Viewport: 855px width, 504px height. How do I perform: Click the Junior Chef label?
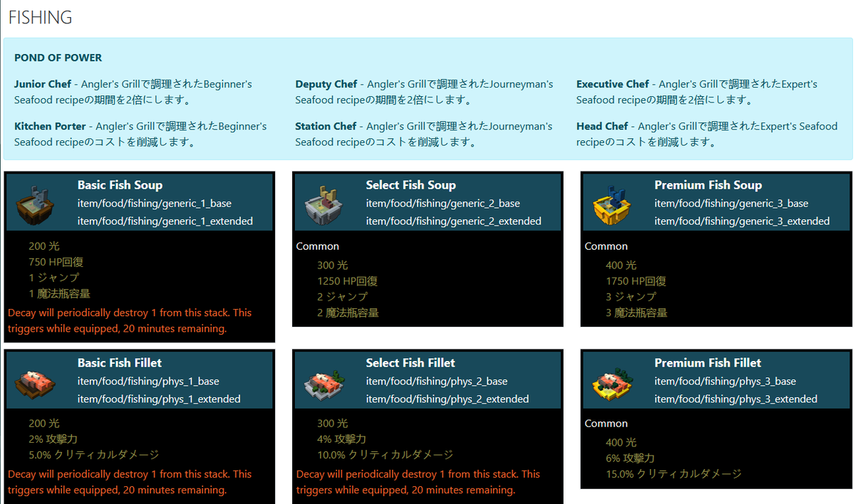tap(41, 84)
